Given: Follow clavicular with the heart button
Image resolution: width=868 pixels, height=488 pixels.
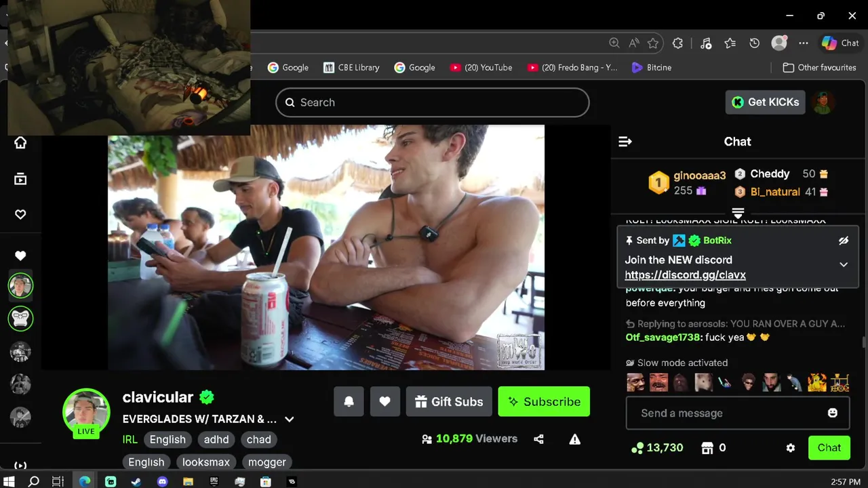Looking at the screenshot, I should click(x=384, y=401).
